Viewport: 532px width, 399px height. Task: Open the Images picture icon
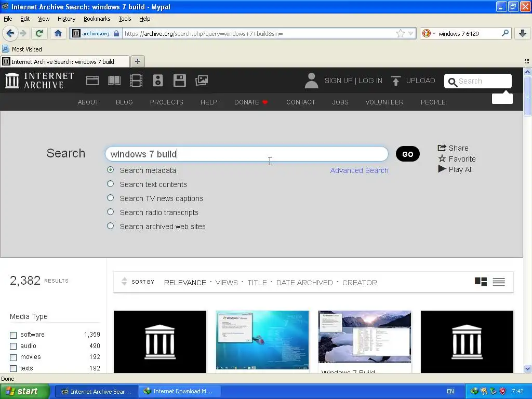tap(202, 81)
